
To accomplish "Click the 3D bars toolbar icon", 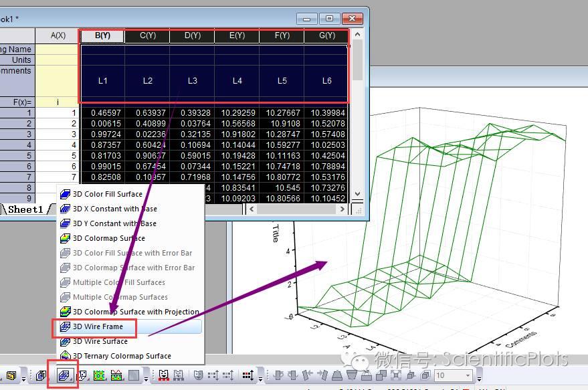I will point(41,375).
